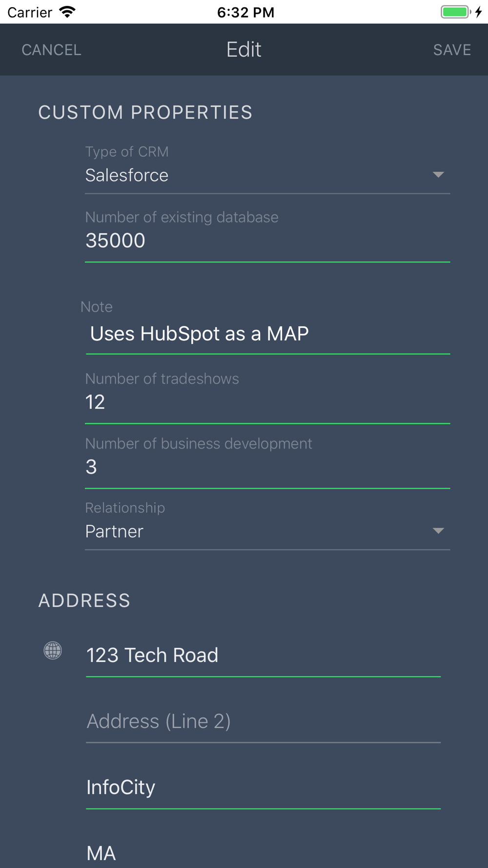Edit the 123 Tech Road address

[x=263, y=655]
